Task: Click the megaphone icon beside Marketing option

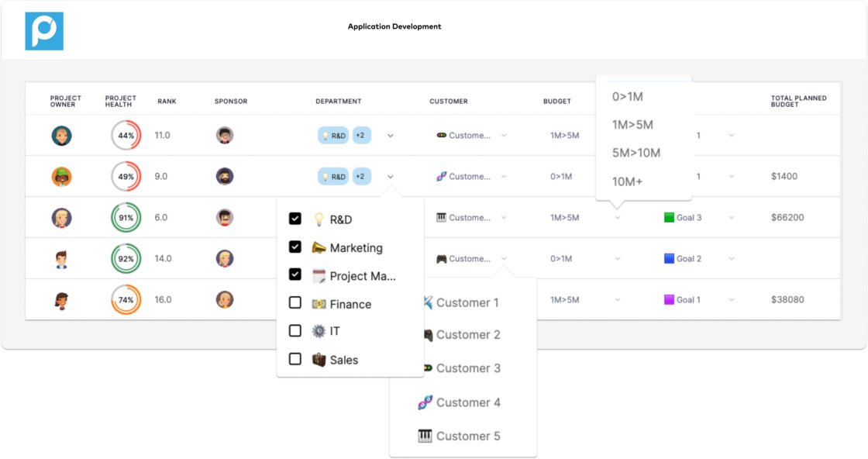Action: click(x=319, y=247)
